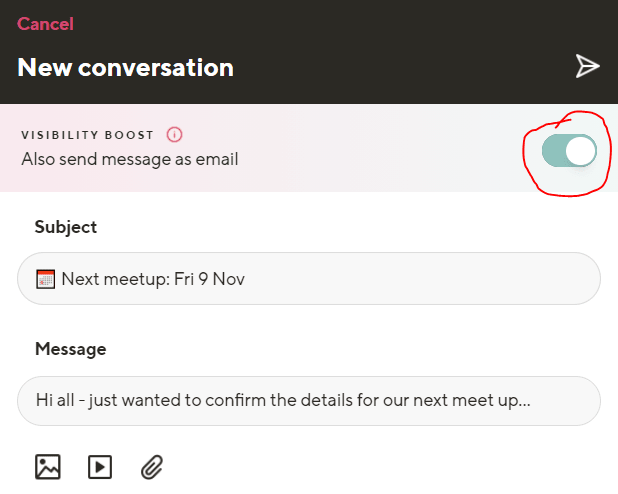
Task: Toggle off Also send message as email
Action: click(569, 151)
